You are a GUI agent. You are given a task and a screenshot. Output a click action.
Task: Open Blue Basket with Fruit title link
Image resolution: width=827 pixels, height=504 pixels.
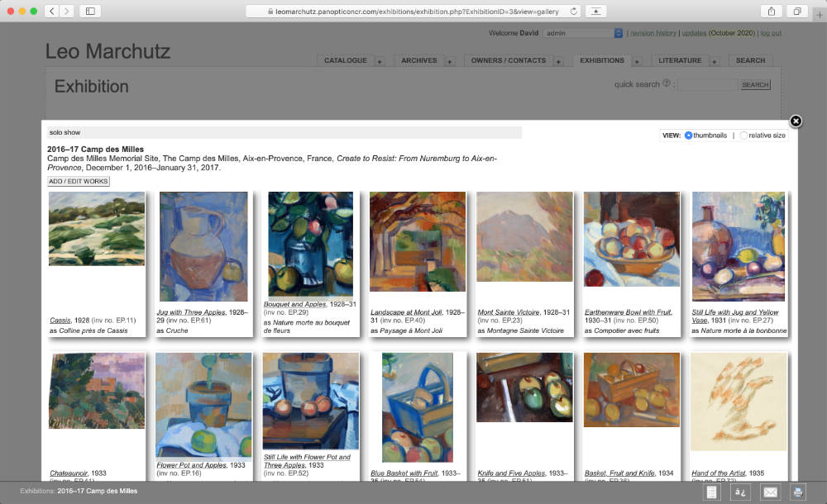click(x=404, y=473)
